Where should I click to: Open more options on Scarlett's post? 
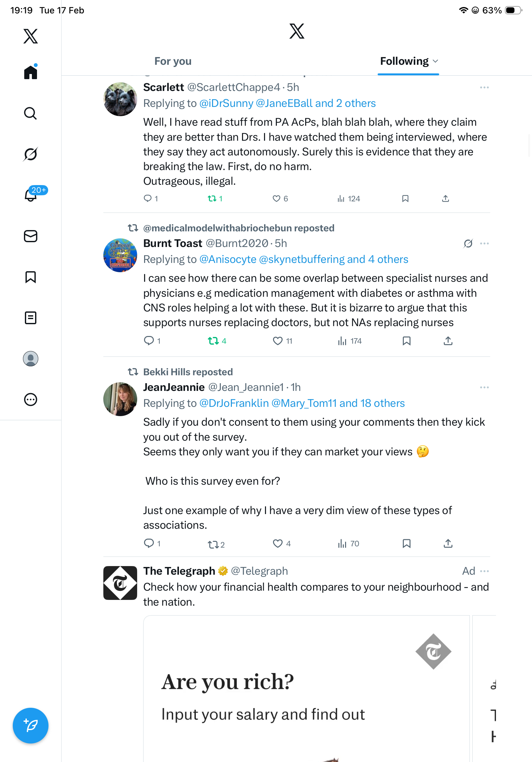coord(484,87)
